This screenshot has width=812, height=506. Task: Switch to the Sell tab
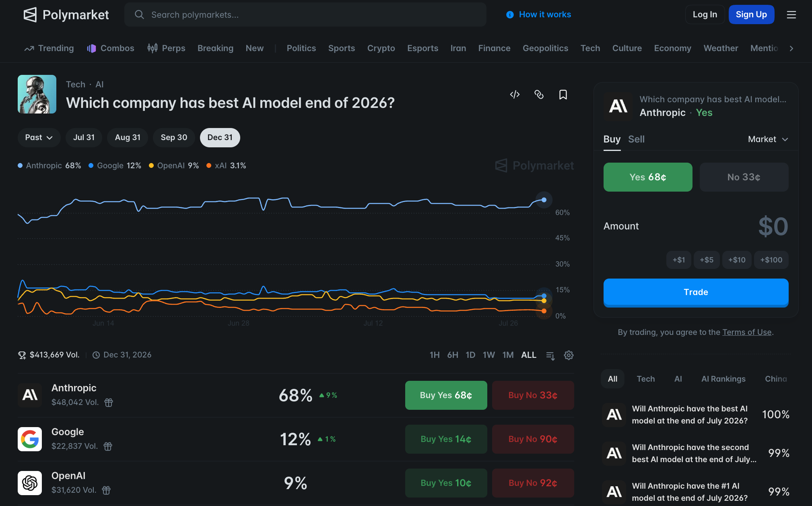(636, 139)
